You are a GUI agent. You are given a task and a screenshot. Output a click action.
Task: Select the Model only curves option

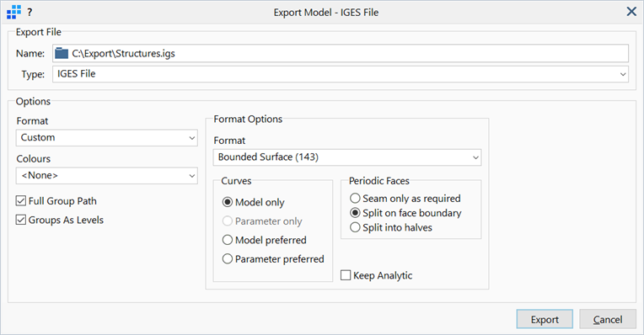tap(227, 202)
